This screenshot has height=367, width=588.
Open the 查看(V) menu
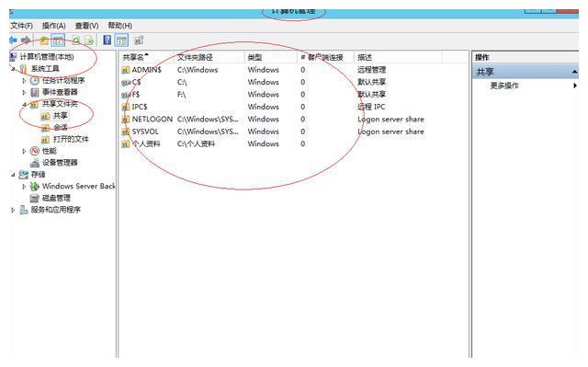[x=86, y=26]
